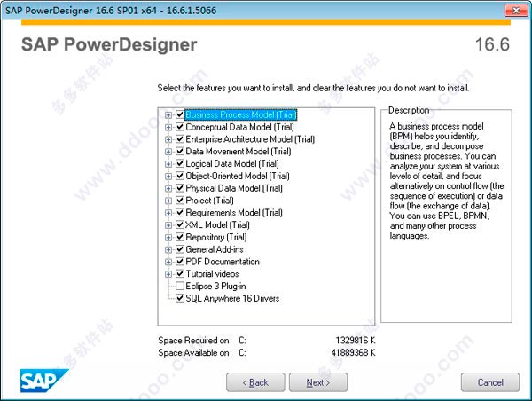Click the 1329816 K space required value
This screenshot has width=532, height=401.
(x=356, y=340)
